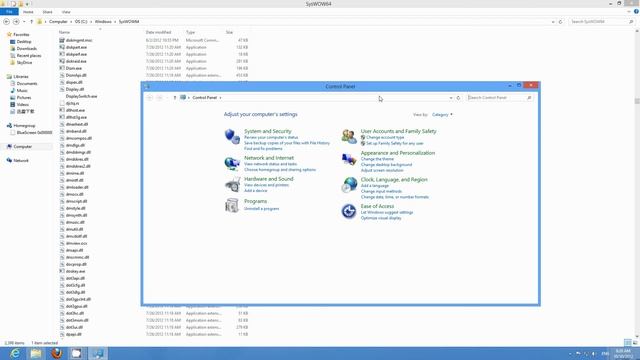
Task: Open Explorer recent locations dropdown arrow
Action: pyautogui.click(x=24, y=22)
